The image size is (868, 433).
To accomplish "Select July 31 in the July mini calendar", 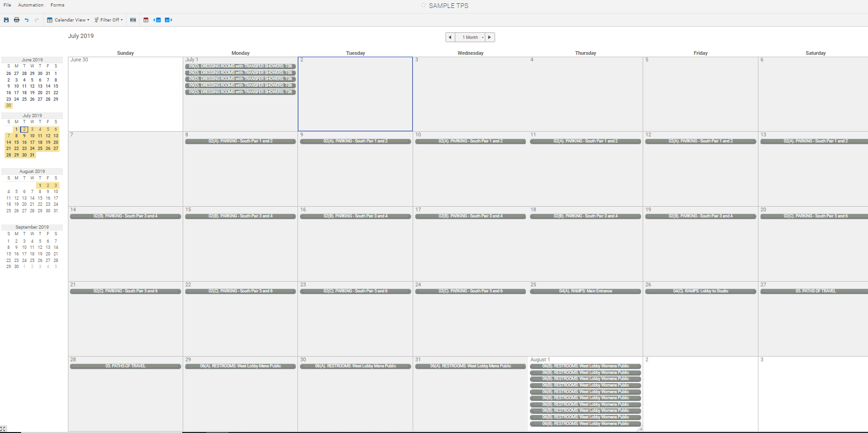I will click(x=32, y=155).
